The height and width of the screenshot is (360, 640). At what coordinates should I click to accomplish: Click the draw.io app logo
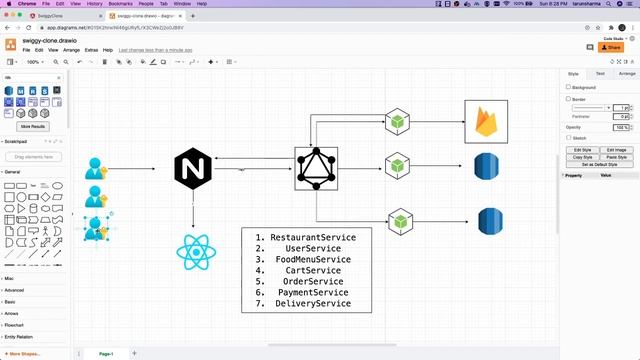pyautogui.click(x=11, y=44)
